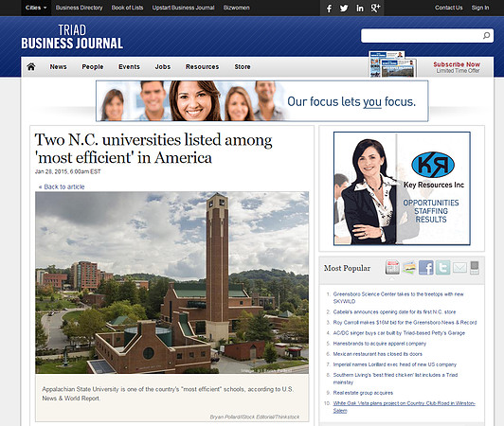The height and width of the screenshot is (426, 504).
Task: Click newspaper covers thumbnail beside Subscribe Now
Action: (392, 64)
